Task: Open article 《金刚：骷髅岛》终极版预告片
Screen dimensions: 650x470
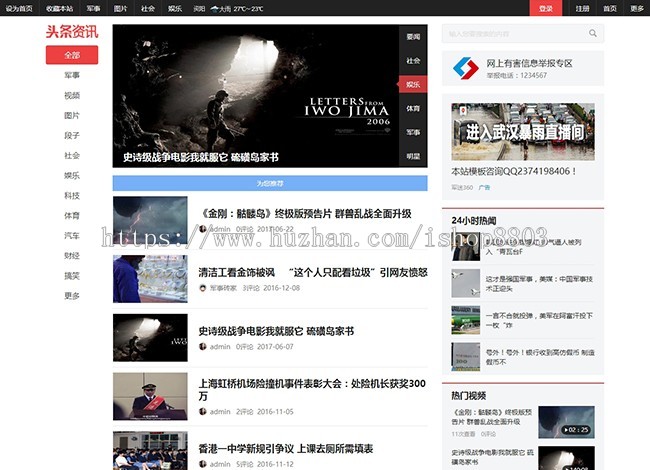Action: pyautogui.click(x=305, y=213)
